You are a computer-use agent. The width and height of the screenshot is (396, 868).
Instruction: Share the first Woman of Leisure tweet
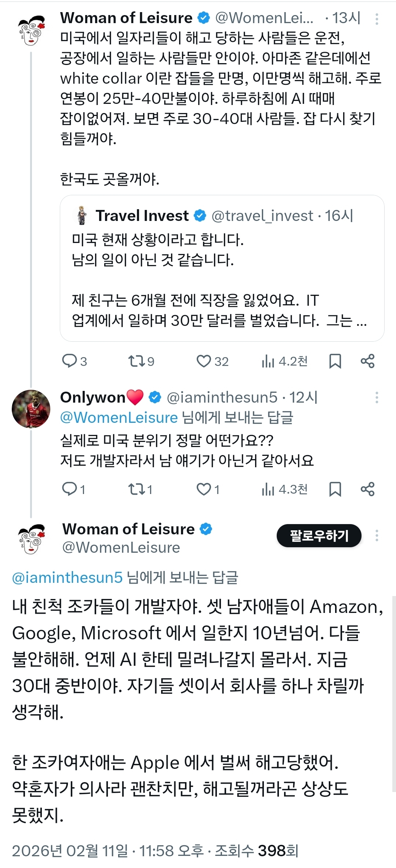(367, 361)
